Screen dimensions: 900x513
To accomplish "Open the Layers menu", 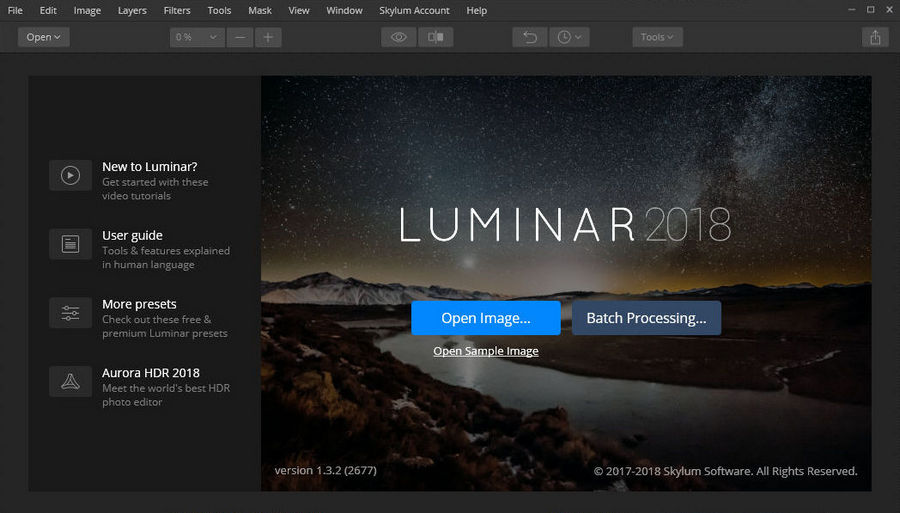I will [132, 10].
